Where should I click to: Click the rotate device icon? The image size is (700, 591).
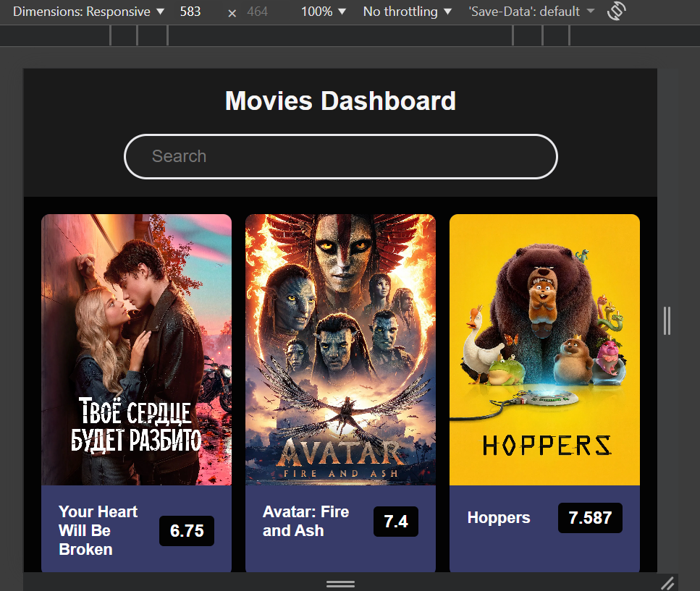(617, 11)
